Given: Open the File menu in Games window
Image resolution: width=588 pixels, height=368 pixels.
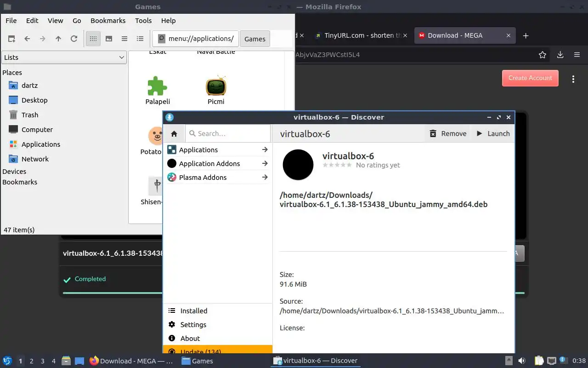Looking at the screenshot, I should 11,21.
